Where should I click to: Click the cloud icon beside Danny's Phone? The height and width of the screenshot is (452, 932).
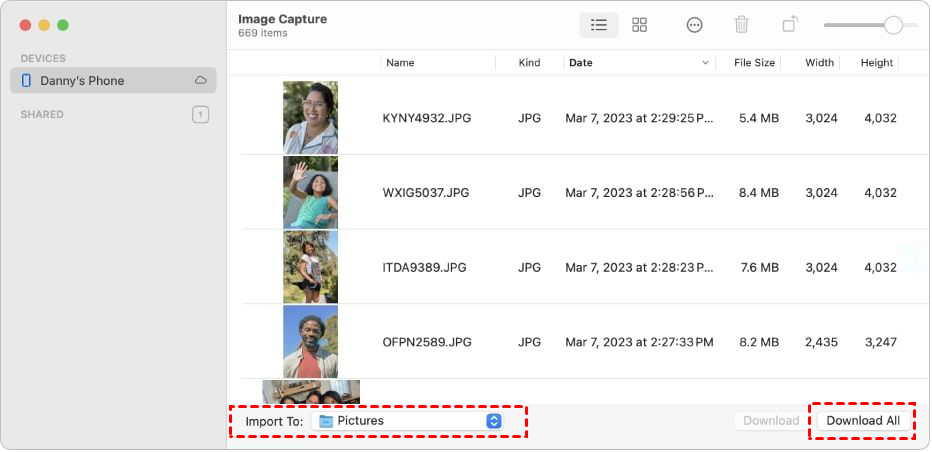click(200, 81)
